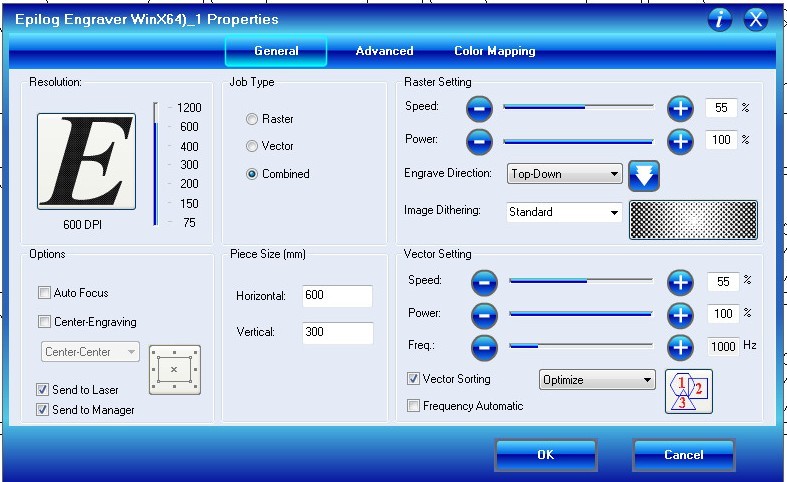The height and width of the screenshot is (482, 787).
Task: Increase vector speed with plus button
Action: click(680, 283)
